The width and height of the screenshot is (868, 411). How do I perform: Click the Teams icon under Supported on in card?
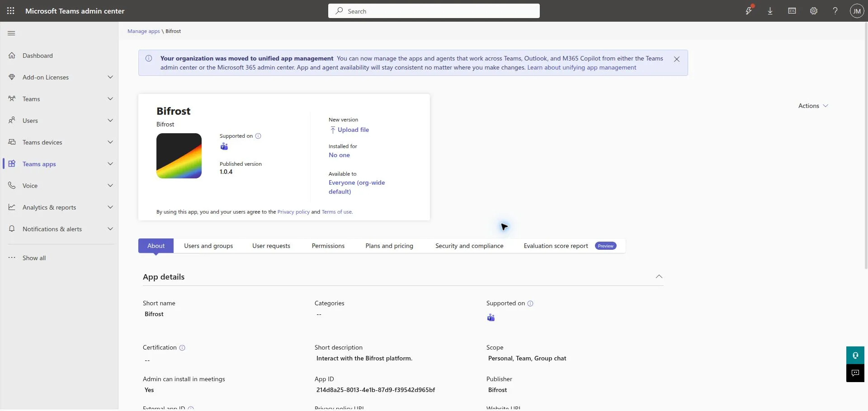tap(224, 146)
